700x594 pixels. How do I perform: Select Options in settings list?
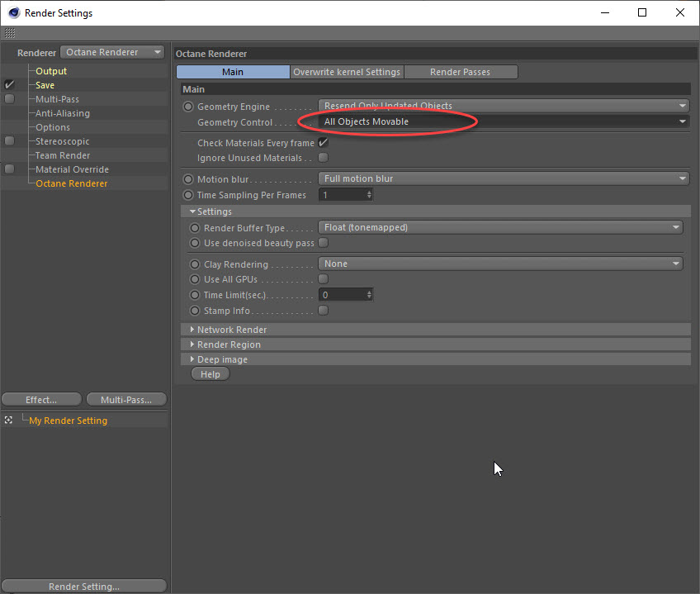tap(53, 127)
